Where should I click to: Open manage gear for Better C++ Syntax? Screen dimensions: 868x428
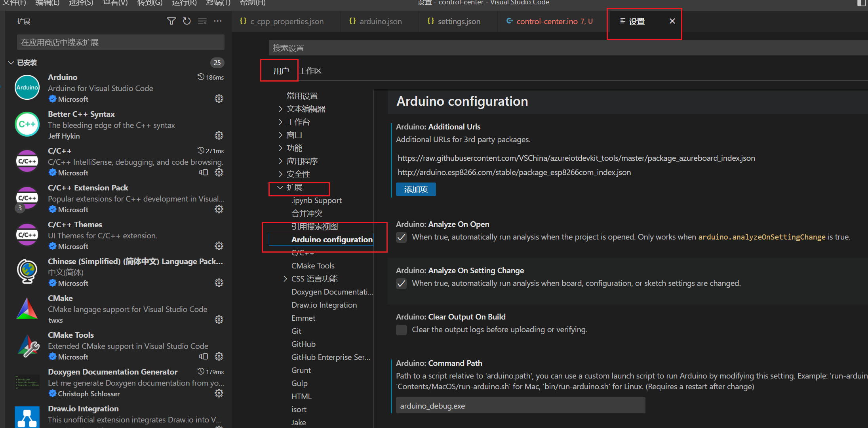219,135
